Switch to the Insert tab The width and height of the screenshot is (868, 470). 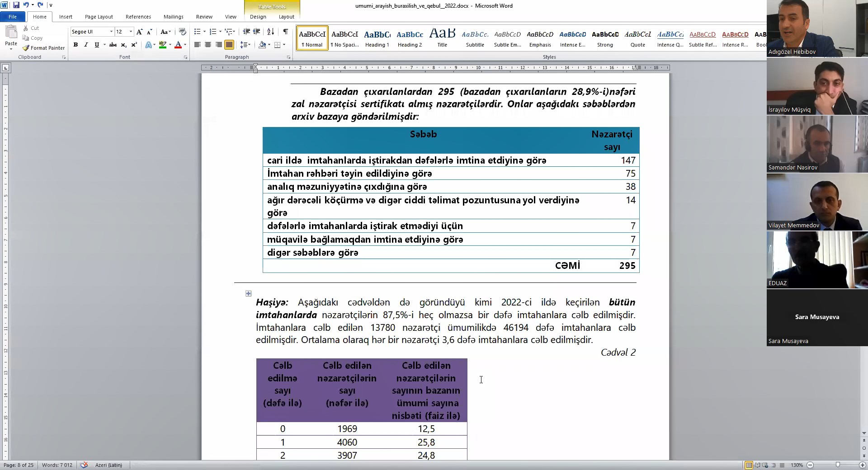(66, 17)
